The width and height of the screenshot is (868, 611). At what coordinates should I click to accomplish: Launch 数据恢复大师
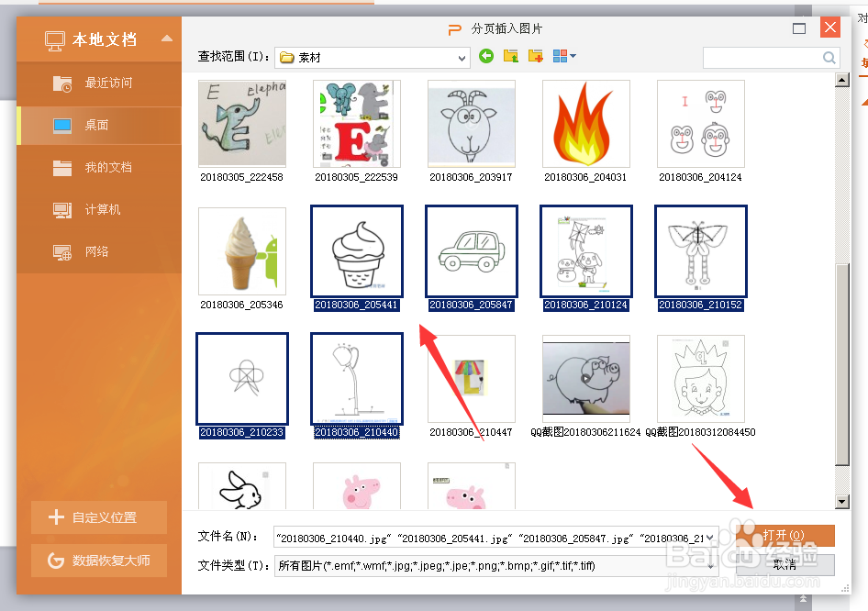99,561
